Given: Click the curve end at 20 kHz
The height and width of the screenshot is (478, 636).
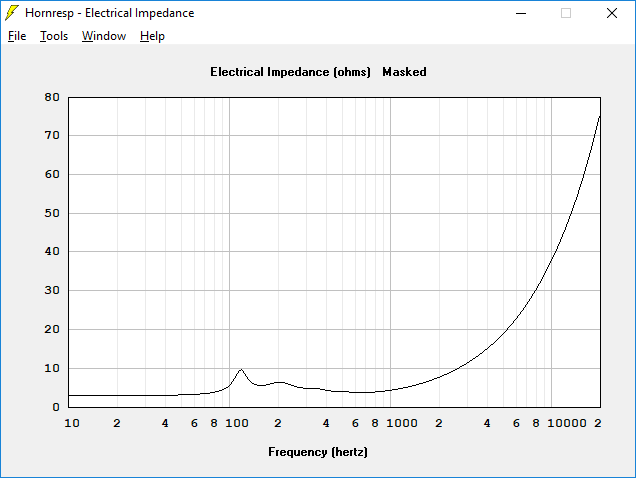Looking at the screenshot, I should pos(599,116).
